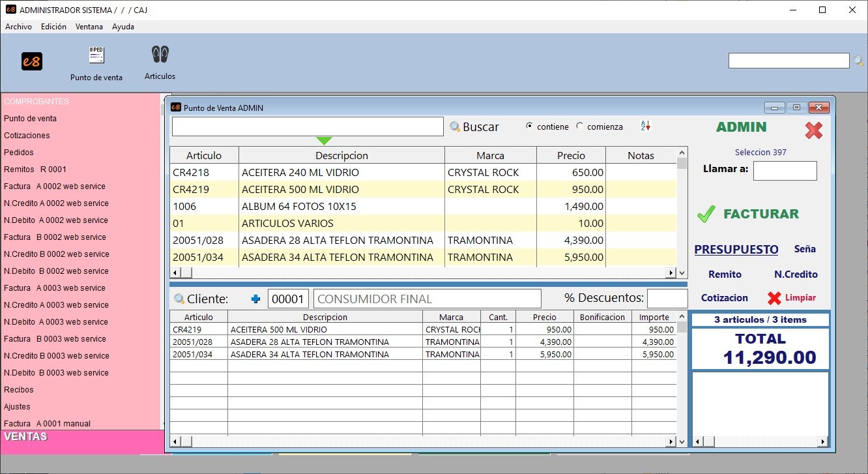Select Cotizaciones in the left sidebar
The image size is (868, 474).
coord(27,136)
